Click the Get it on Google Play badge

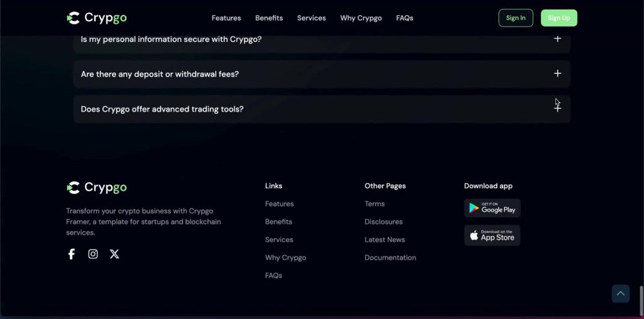[x=493, y=208]
